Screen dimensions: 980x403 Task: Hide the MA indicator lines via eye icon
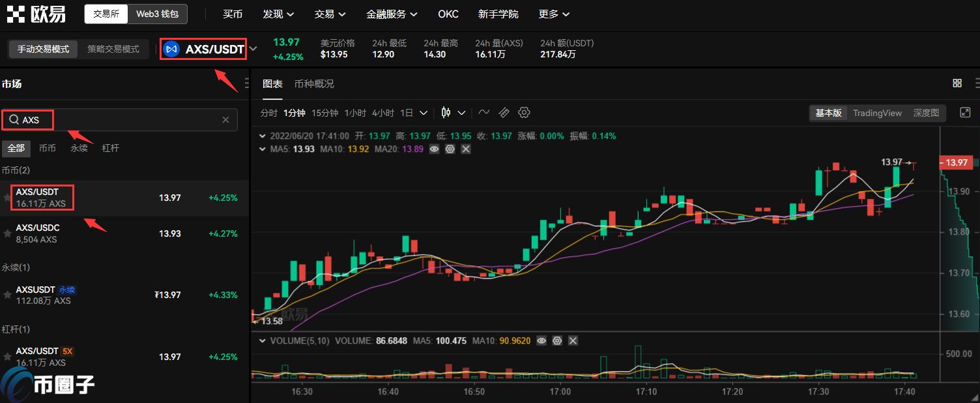434,149
